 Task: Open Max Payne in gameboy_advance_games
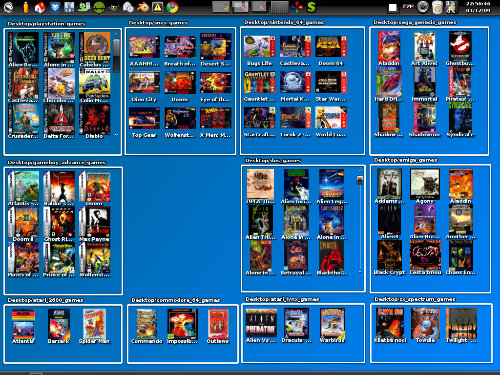[x=94, y=224]
